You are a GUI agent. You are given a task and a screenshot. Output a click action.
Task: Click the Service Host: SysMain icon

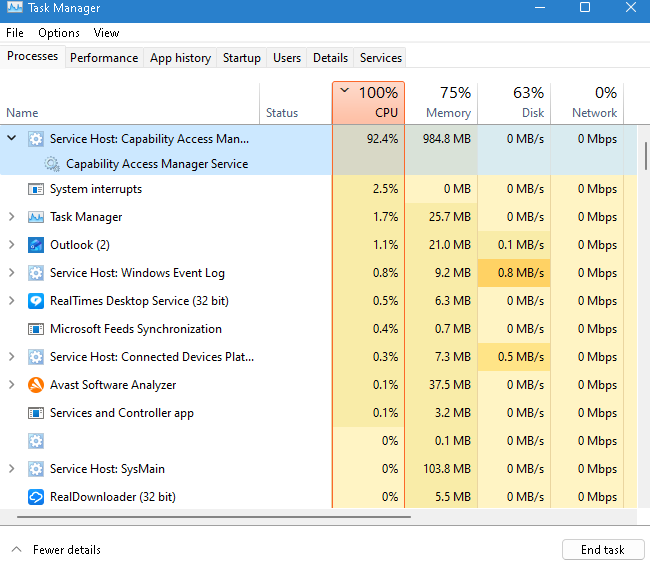36,469
